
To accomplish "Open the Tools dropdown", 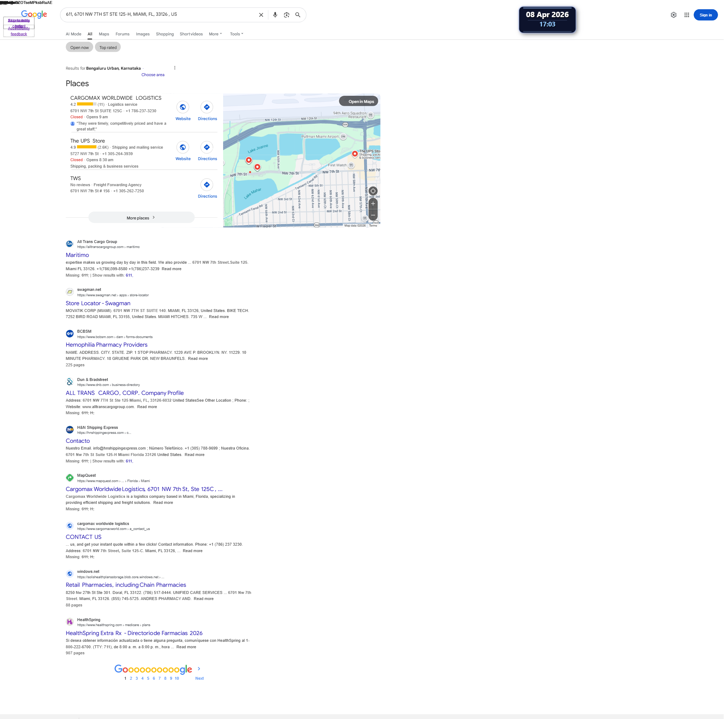I will tap(236, 34).
